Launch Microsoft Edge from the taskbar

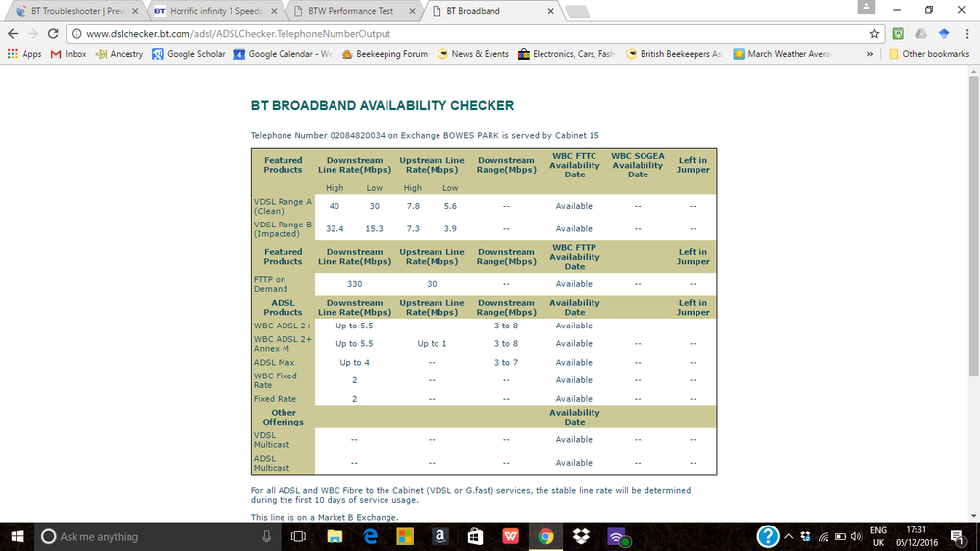[370, 536]
